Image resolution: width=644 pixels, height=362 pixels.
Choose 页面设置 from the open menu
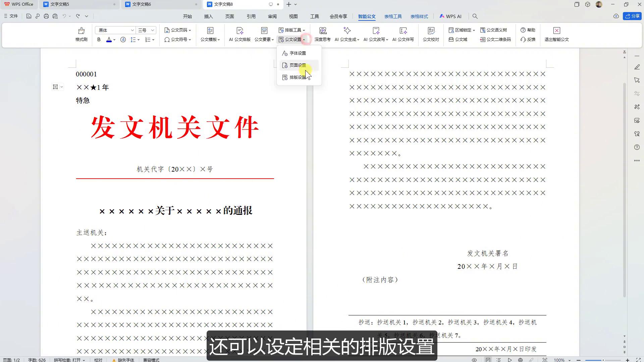pyautogui.click(x=297, y=65)
